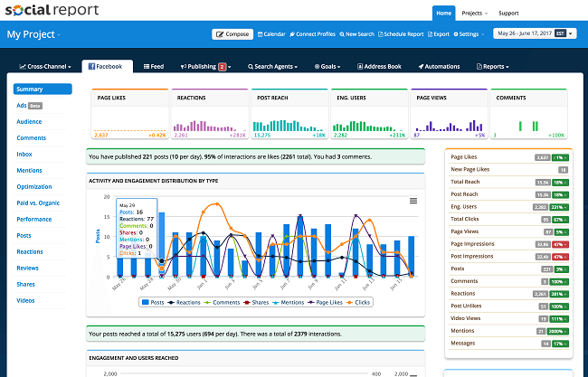588x377 pixels.
Task: Select Summary in the sidebar
Action: pos(43,90)
